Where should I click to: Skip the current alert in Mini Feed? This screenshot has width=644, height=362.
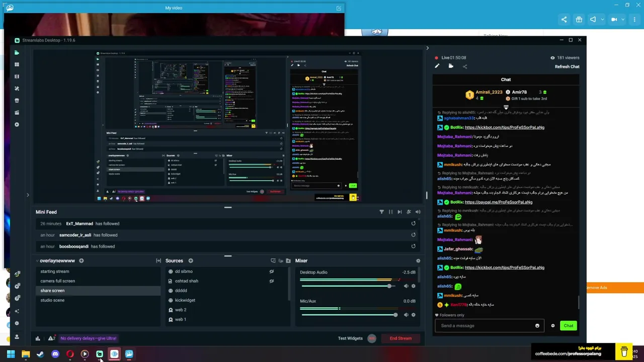(x=399, y=212)
